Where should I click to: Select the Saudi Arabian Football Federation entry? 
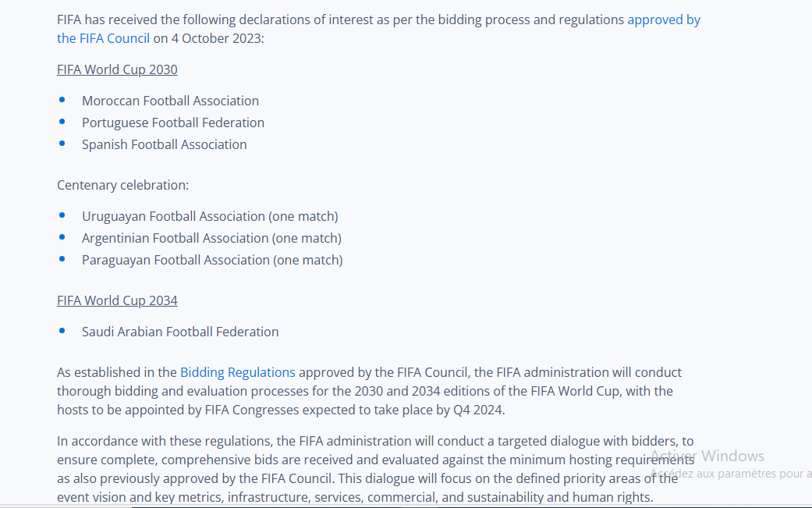pos(180,332)
